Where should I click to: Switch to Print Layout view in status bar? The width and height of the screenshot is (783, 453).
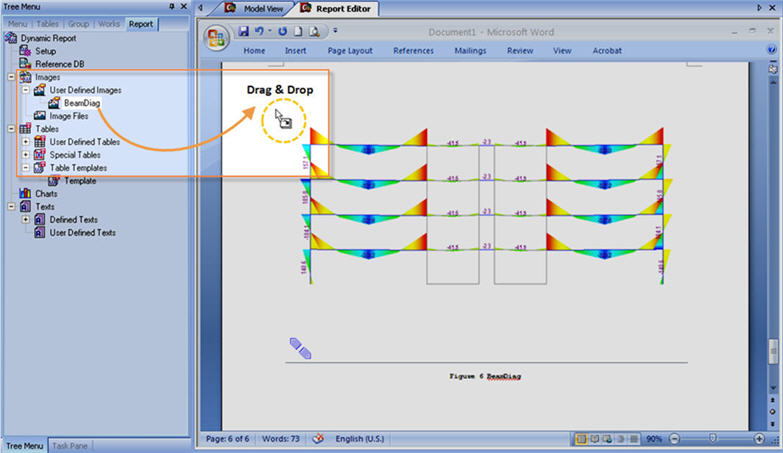tap(581, 439)
